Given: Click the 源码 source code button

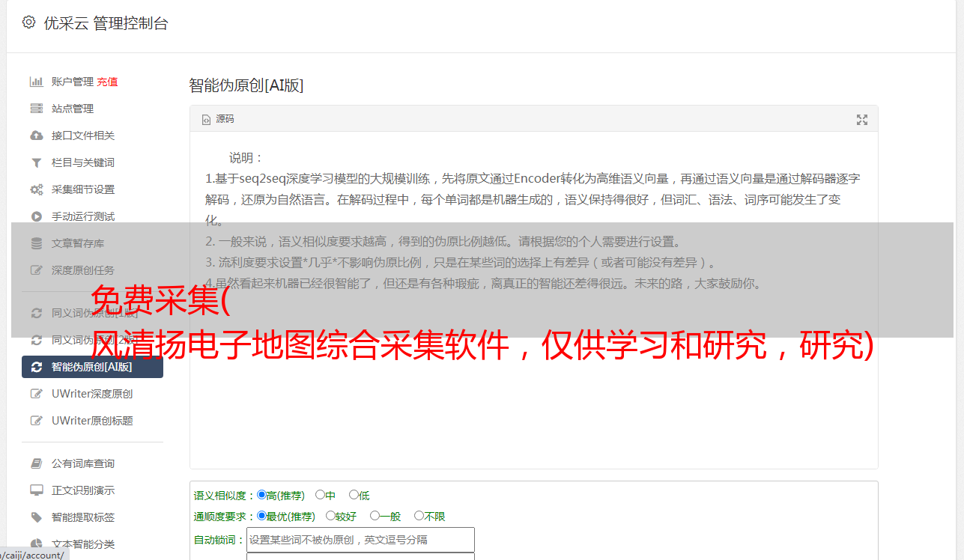Looking at the screenshot, I should (x=218, y=119).
